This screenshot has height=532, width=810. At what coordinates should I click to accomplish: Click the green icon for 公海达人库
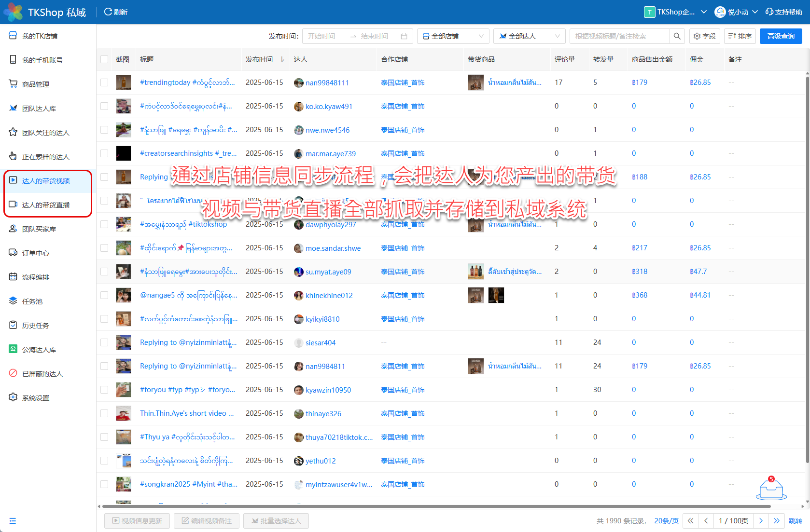pos(13,349)
